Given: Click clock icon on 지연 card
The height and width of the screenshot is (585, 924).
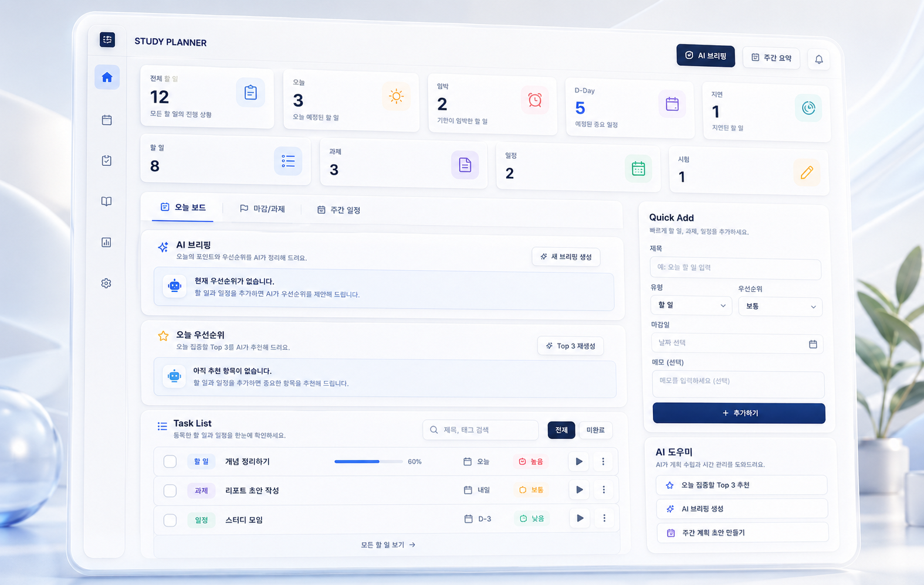Looking at the screenshot, I should point(808,108).
